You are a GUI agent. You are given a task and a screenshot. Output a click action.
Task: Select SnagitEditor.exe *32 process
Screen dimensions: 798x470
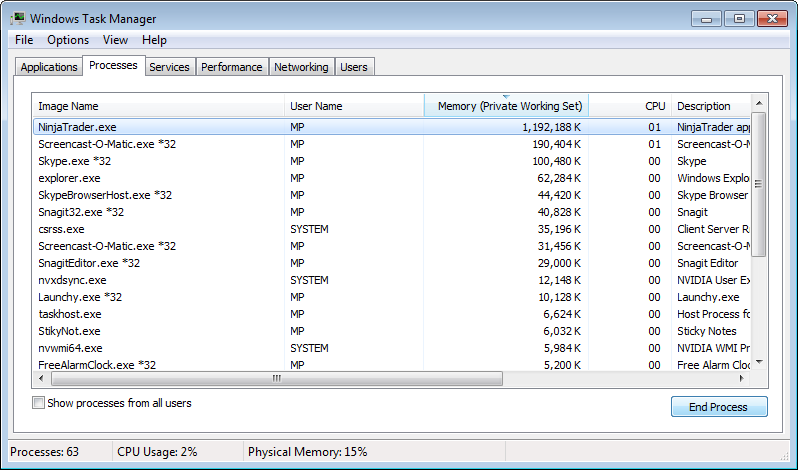(392, 263)
